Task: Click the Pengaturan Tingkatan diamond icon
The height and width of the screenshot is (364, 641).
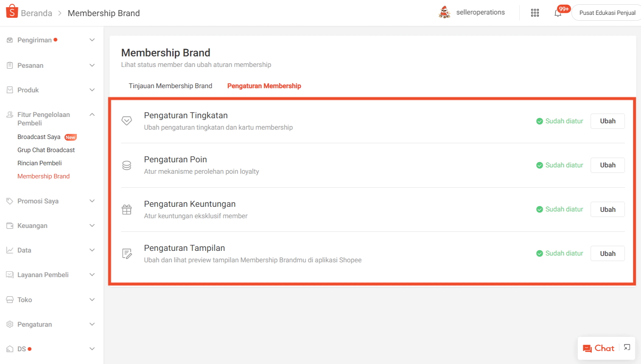Action: pyautogui.click(x=126, y=121)
